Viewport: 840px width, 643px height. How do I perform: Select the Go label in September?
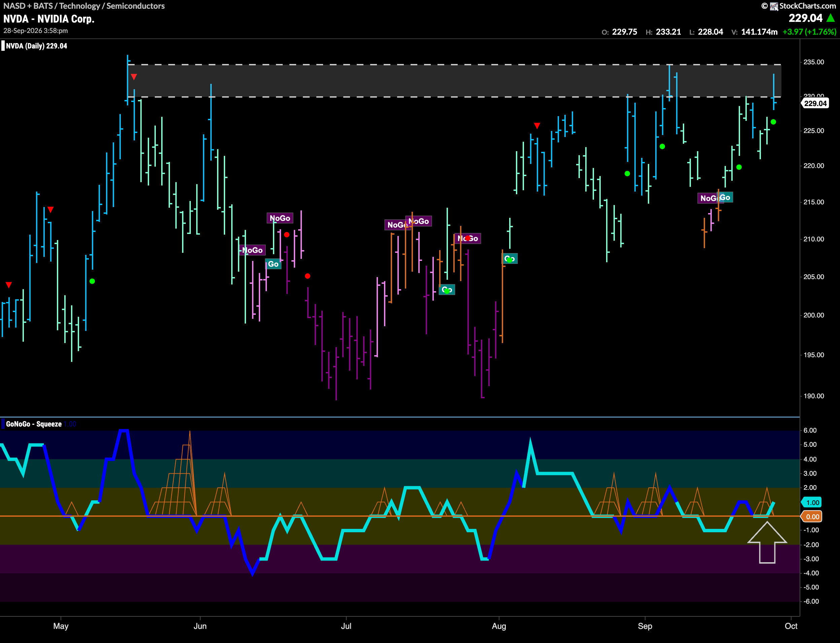(725, 198)
